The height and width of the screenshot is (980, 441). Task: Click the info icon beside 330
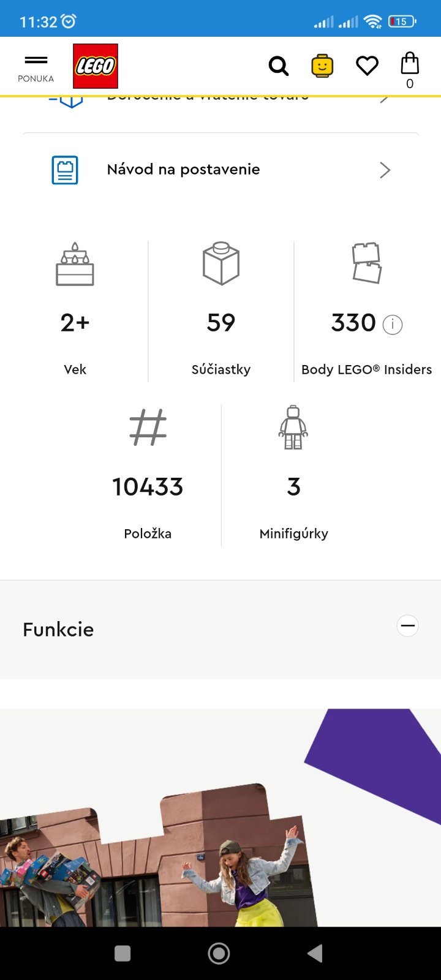(393, 324)
